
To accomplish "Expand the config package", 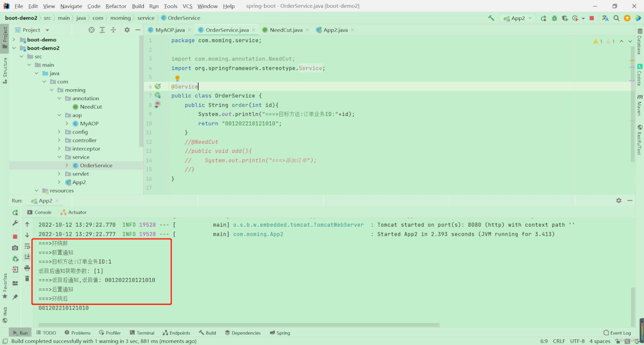I will (x=59, y=132).
